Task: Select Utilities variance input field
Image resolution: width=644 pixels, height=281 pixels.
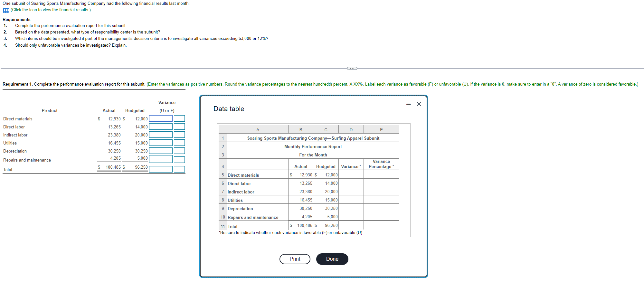Action: click(161, 143)
